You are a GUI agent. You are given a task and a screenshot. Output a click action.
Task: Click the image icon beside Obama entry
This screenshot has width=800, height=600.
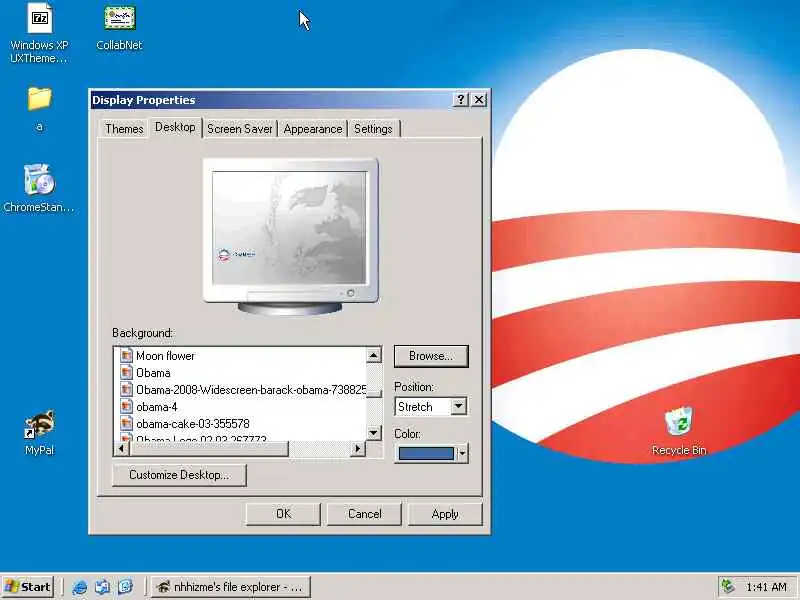126,372
